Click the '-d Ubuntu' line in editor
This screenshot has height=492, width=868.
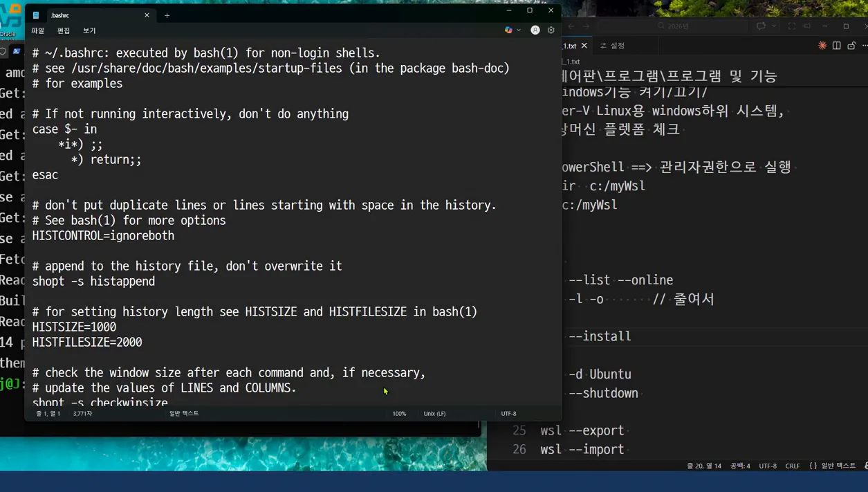600,374
